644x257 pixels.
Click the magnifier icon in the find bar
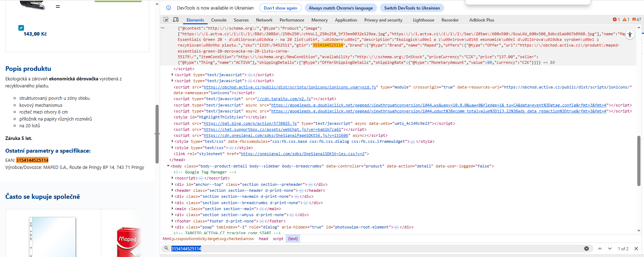[x=166, y=249]
